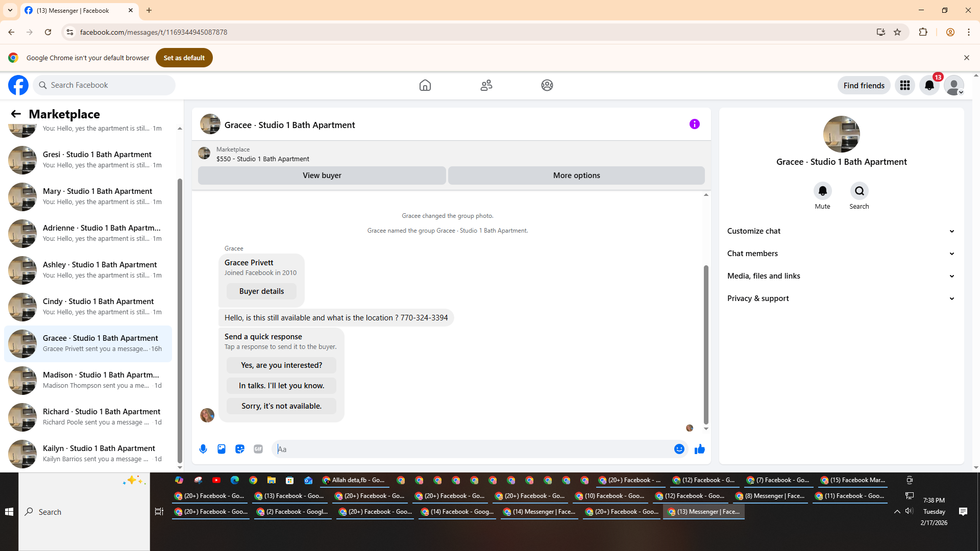Go to Facebook Home tab
980x551 pixels.
[425, 85]
